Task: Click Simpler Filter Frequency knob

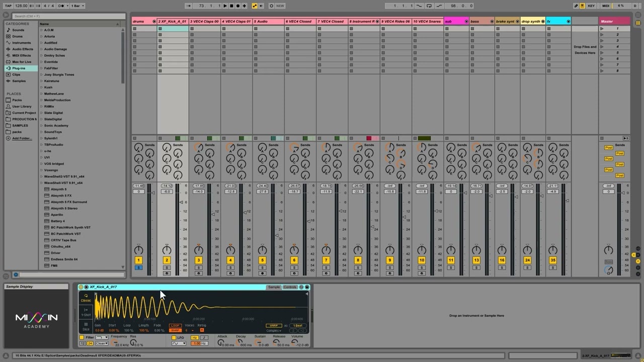Action: pos(115,342)
